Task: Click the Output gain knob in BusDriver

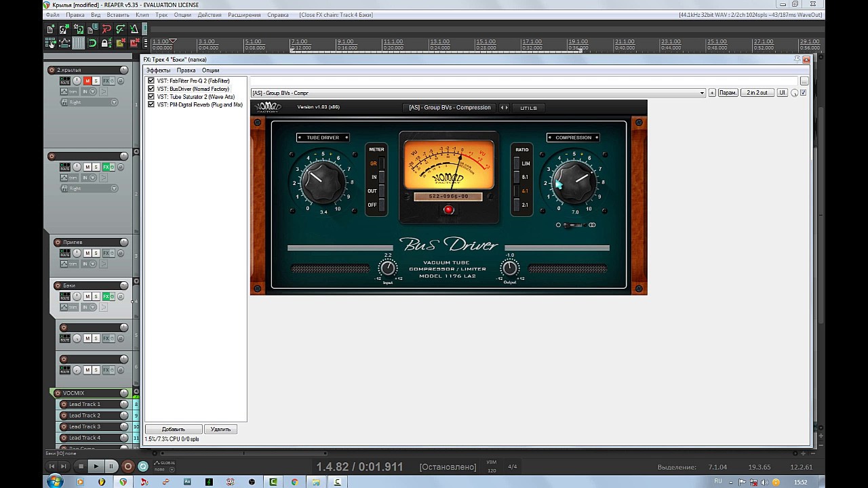Action: [509, 268]
